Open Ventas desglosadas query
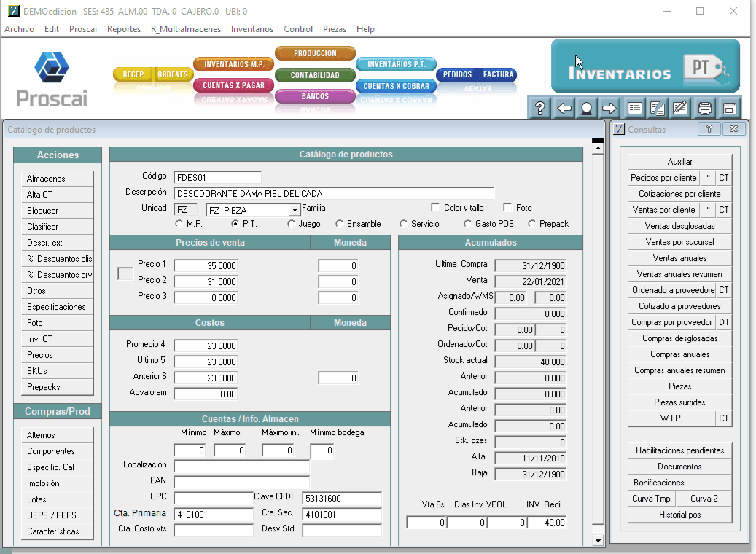Image resolution: width=756 pixels, height=554 pixels. click(x=680, y=226)
